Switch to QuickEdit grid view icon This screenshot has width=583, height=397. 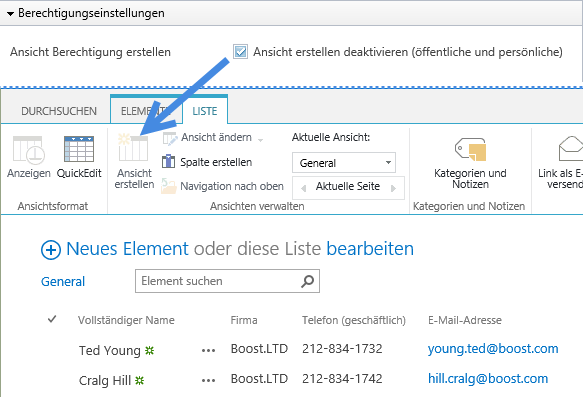tap(79, 149)
